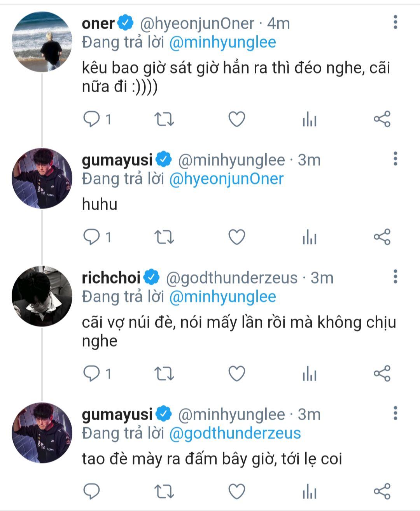420x511 pixels.
Task: Open more options for richchoi's tweet
Action: click(x=395, y=277)
